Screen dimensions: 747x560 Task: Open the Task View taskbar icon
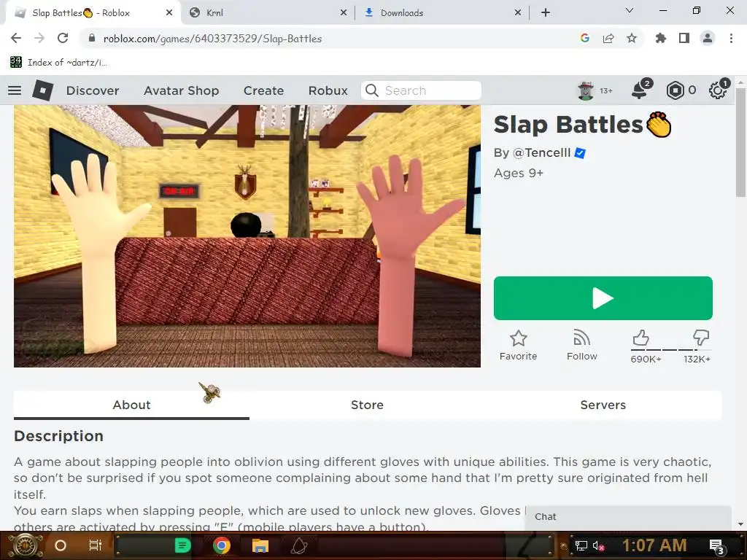96,545
